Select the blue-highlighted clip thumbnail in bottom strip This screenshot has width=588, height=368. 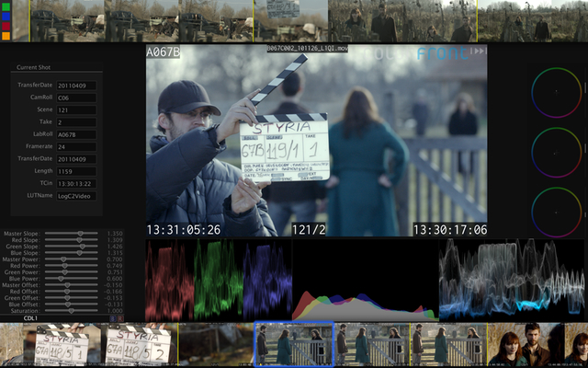click(292, 344)
